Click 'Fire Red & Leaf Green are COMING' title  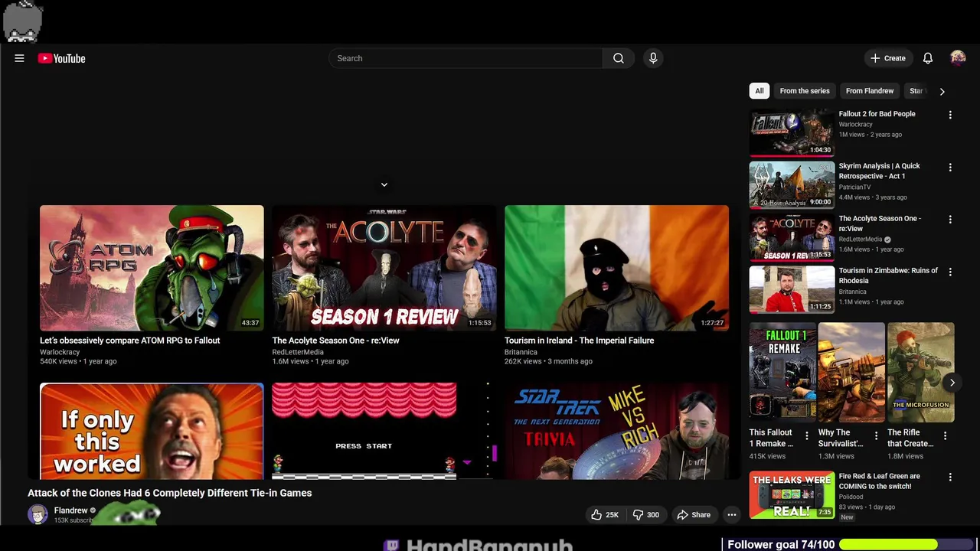[x=880, y=481]
